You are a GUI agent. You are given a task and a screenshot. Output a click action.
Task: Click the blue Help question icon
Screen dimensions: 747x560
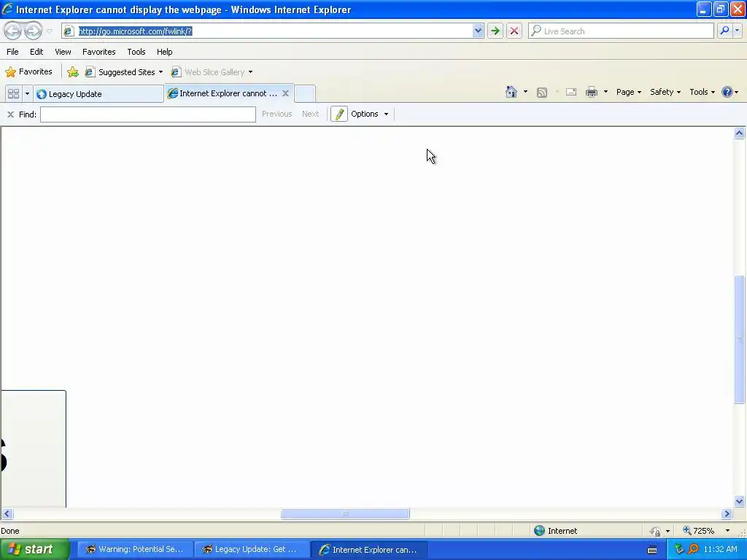coord(727,92)
